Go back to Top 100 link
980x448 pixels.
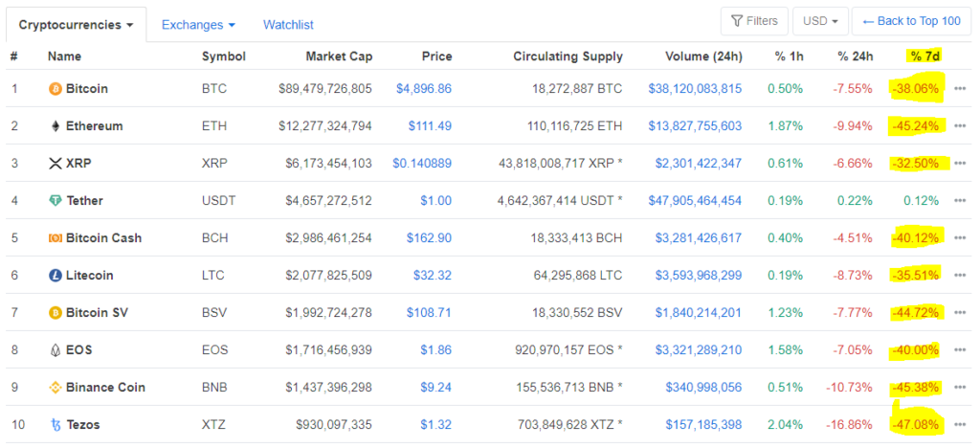point(911,21)
